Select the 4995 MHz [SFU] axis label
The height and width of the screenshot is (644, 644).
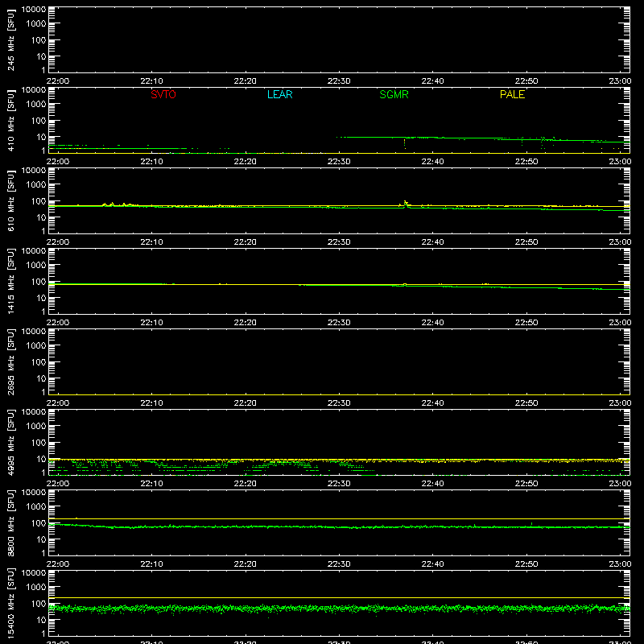click(11, 443)
